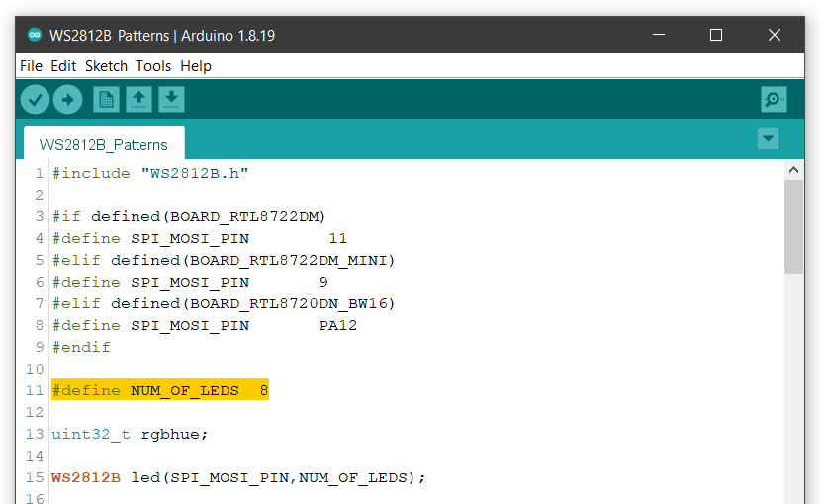Click the vertical scrollbar thumb
This screenshot has height=504, width=824.
click(x=793, y=227)
